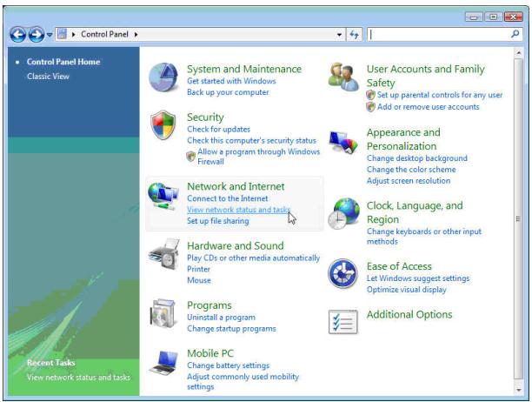Click the Security shield icon
The width and height of the screenshot is (532, 402).
coord(163,124)
